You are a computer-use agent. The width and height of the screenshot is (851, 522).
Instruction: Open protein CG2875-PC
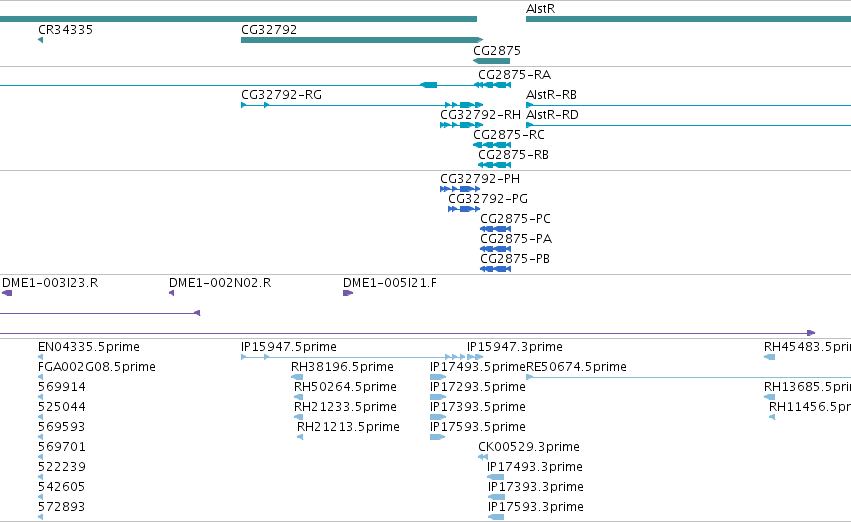(515, 219)
